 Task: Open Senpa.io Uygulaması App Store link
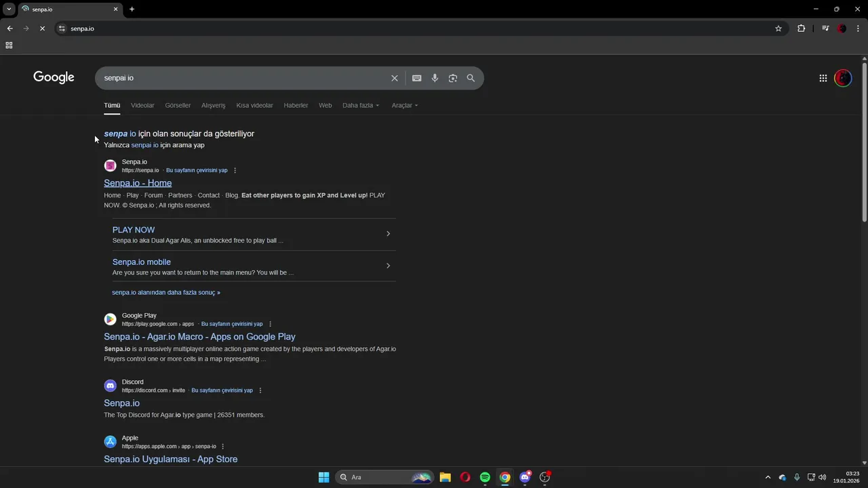pos(171,460)
